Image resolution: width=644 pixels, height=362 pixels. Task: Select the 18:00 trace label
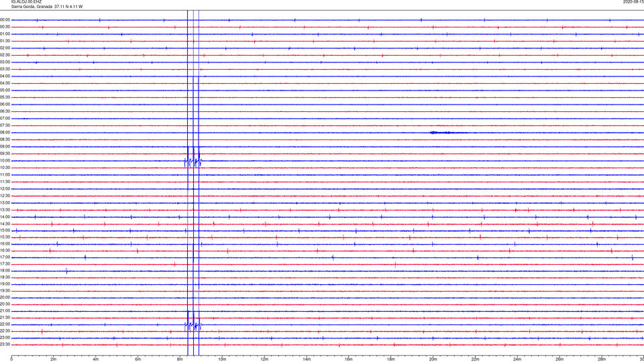point(5,271)
